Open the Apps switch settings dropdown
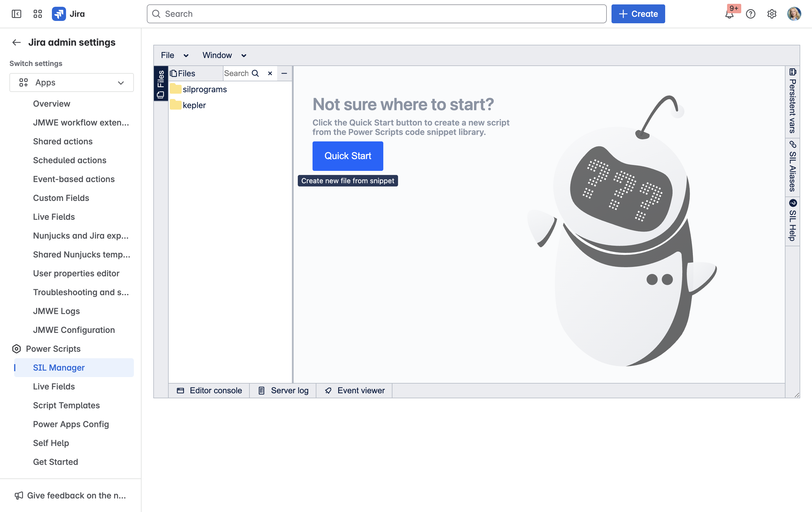Viewport: 812px width, 512px height. pos(71,82)
